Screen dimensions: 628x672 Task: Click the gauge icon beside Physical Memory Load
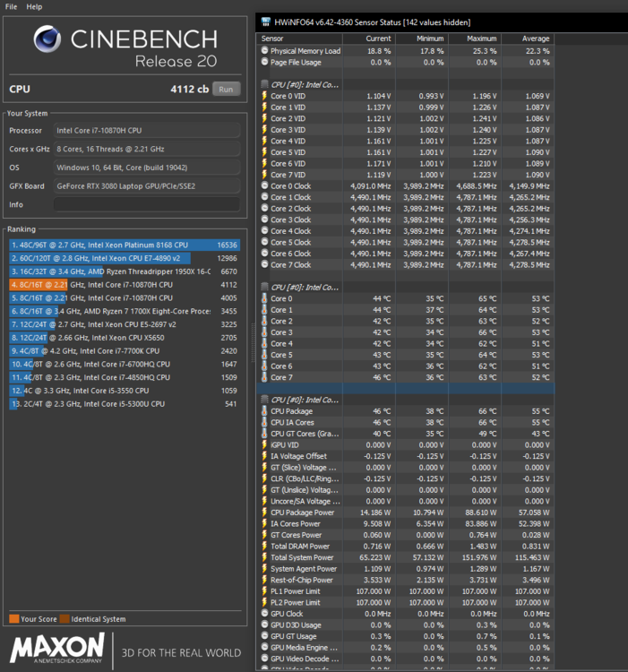[x=264, y=51]
